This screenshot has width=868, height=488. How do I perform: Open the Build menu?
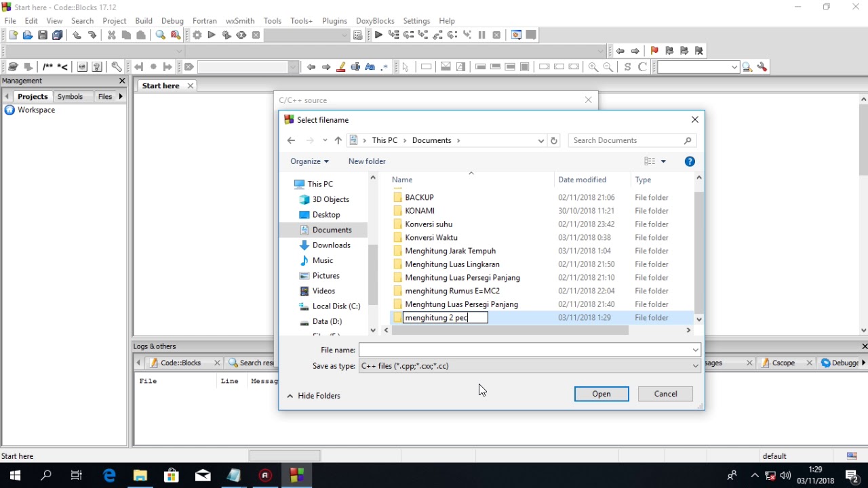click(144, 21)
